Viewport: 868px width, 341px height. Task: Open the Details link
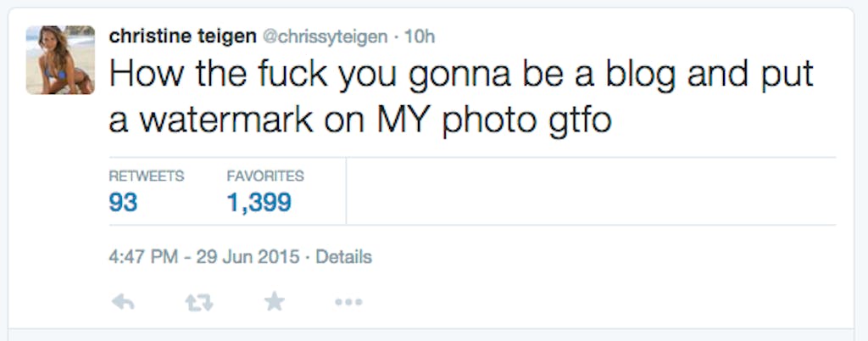click(x=343, y=256)
